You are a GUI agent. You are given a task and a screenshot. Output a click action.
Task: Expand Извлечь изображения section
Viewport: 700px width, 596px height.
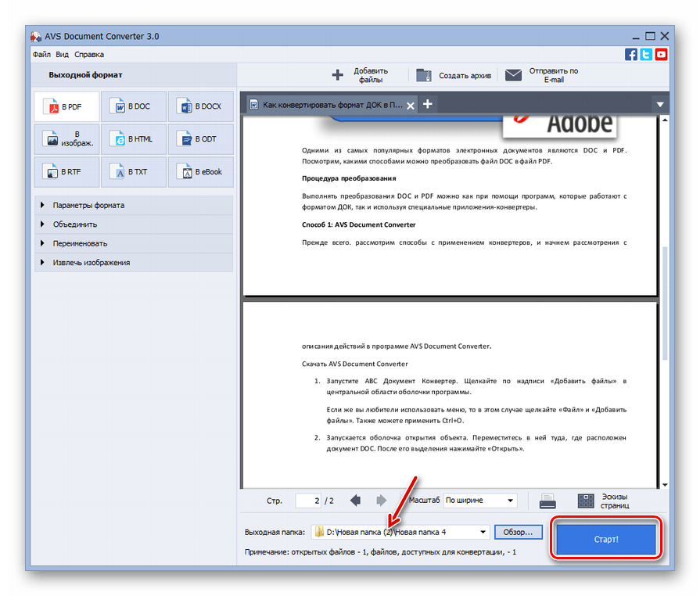click(x=134, y=263)
